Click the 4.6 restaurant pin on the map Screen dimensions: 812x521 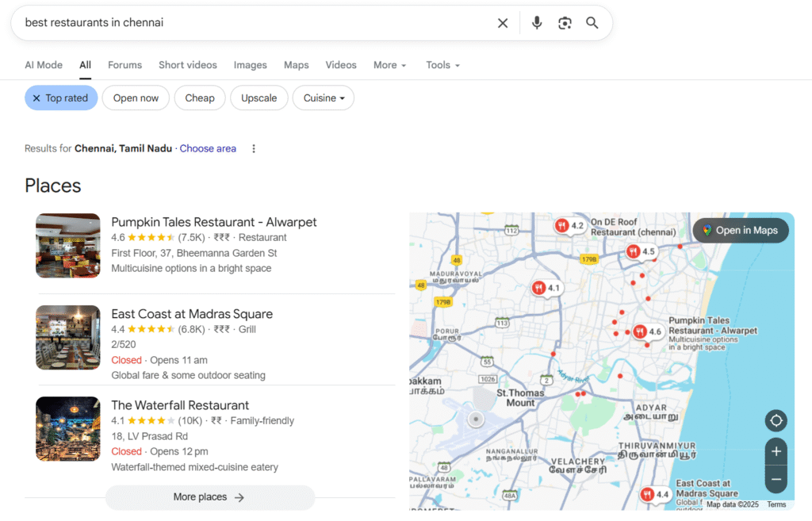coord(641,331)
